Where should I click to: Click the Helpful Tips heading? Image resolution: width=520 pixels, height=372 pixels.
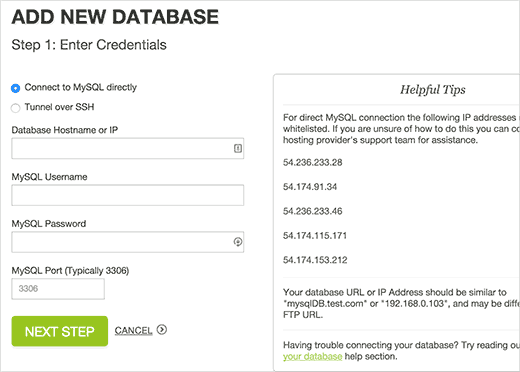pyautogui.click(x=433, y=90)
